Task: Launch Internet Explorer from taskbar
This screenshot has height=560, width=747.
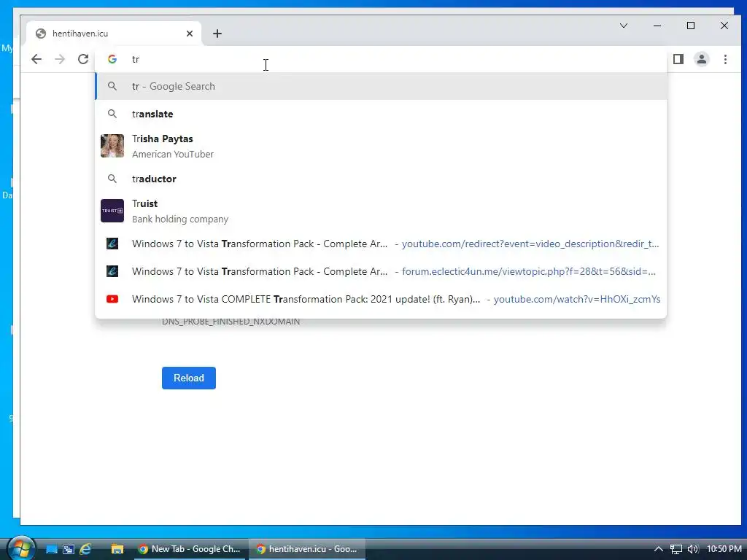Action: pos(86,549)
